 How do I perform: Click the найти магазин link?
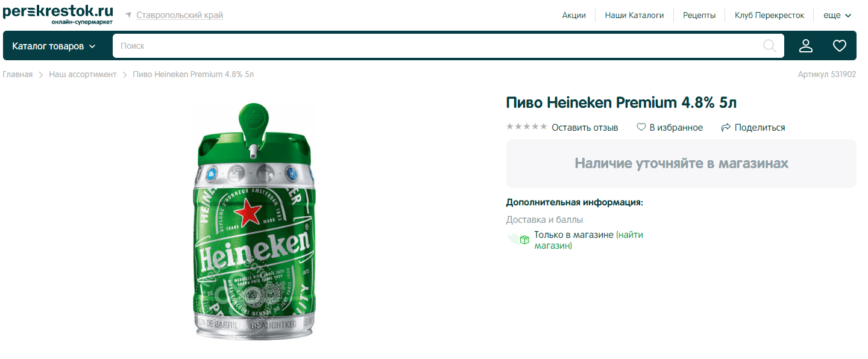click(589, 240)
